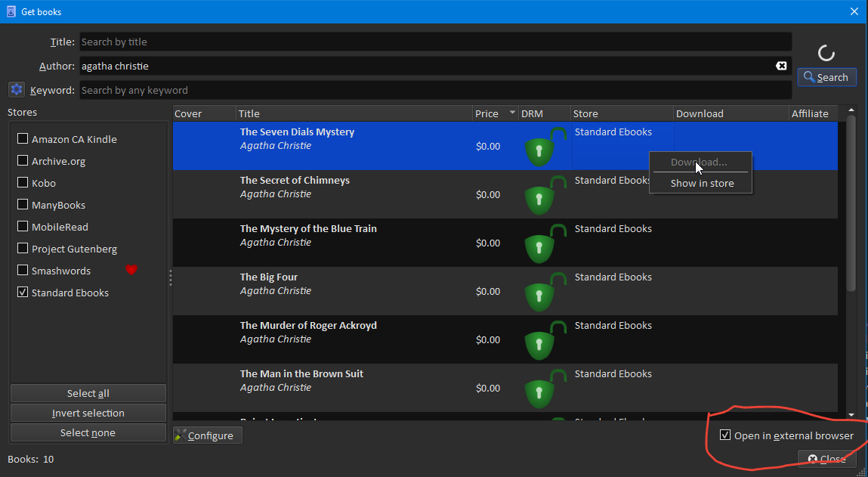This screenshot has width=868, height=477.
Task: Uncheck the Standard Ebooks store
Action: pyautogui.click(x=23, y=292)
